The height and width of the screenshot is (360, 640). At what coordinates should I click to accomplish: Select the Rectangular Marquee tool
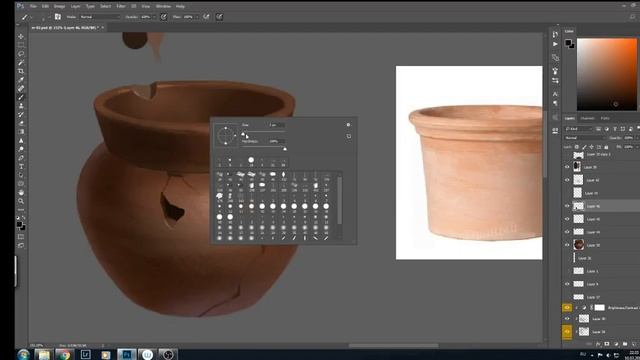click(x=21, y=45)
